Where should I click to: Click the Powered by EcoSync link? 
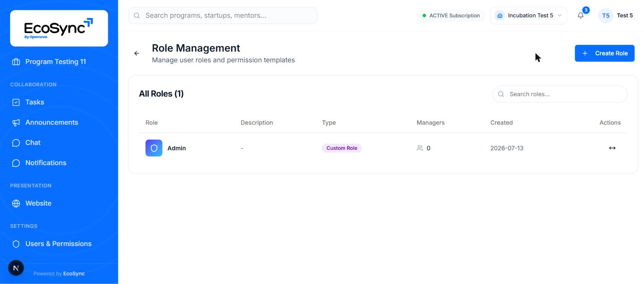(59, 274)
